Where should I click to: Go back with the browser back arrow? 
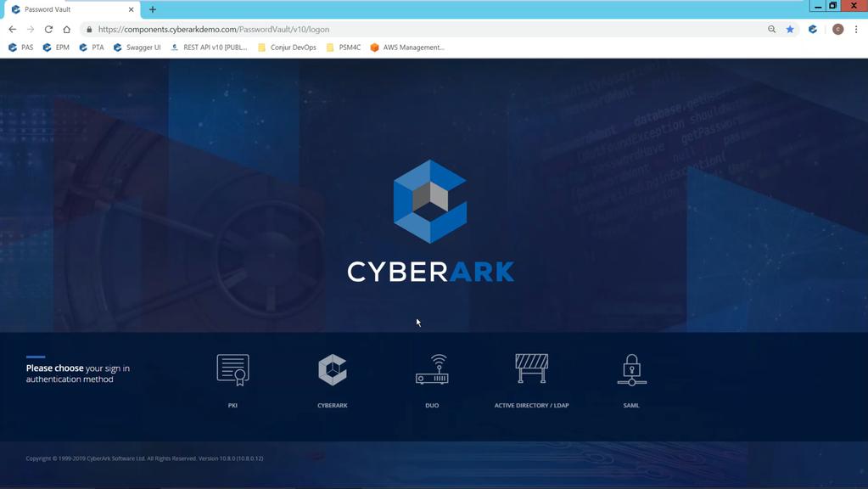point(12,30)
